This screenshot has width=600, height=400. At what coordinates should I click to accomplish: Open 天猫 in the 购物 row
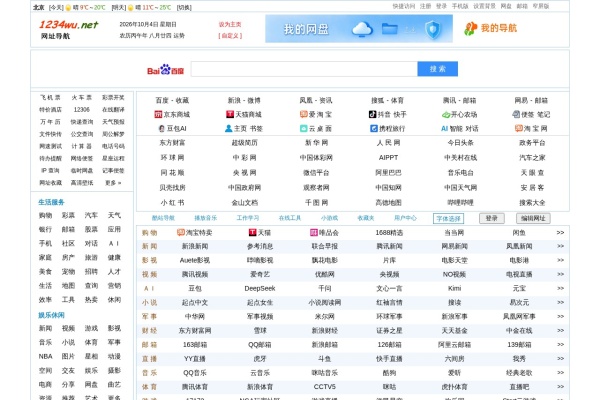point(260,233)
